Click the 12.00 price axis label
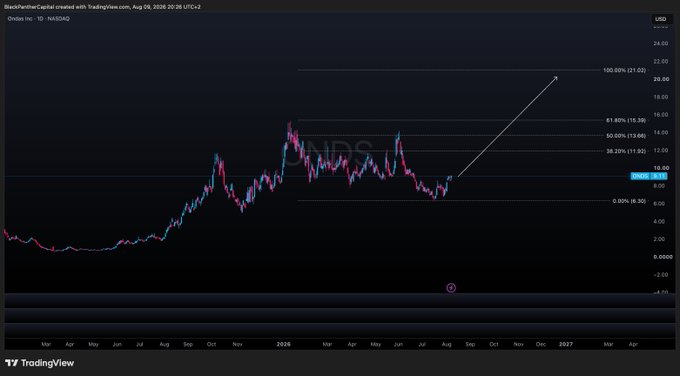 (661, 150)
